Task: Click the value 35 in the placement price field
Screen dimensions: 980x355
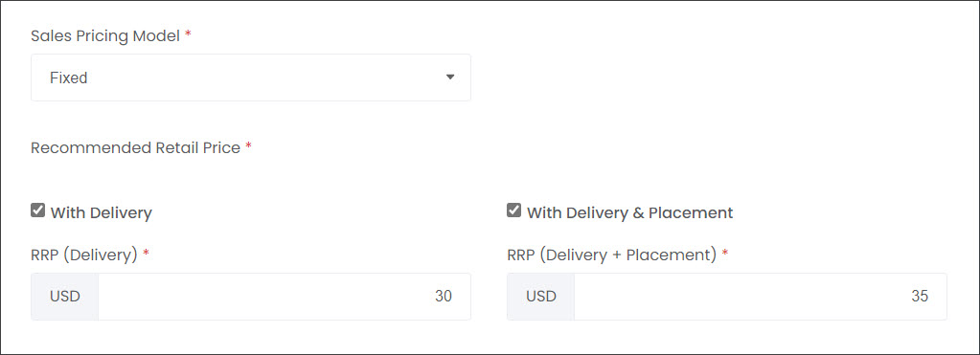Action: pyautogui.click(x=920, y=297)
